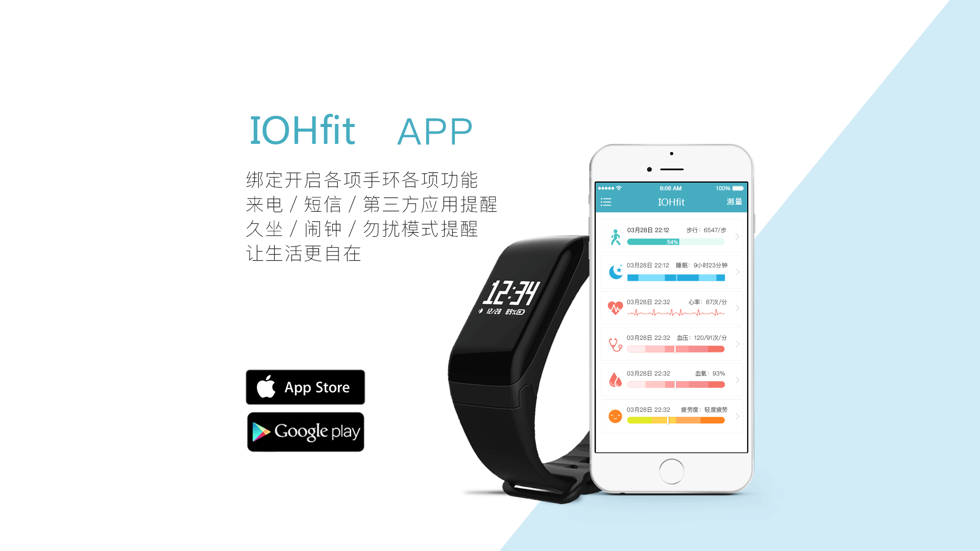Click the sleep moon icon on March 28
The image size is (980, 551).
click(610, 273)
